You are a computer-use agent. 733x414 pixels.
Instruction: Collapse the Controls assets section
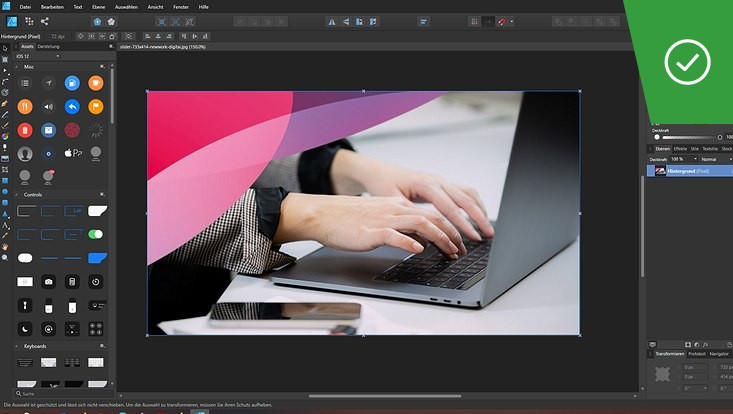click(x=16, y=194)
